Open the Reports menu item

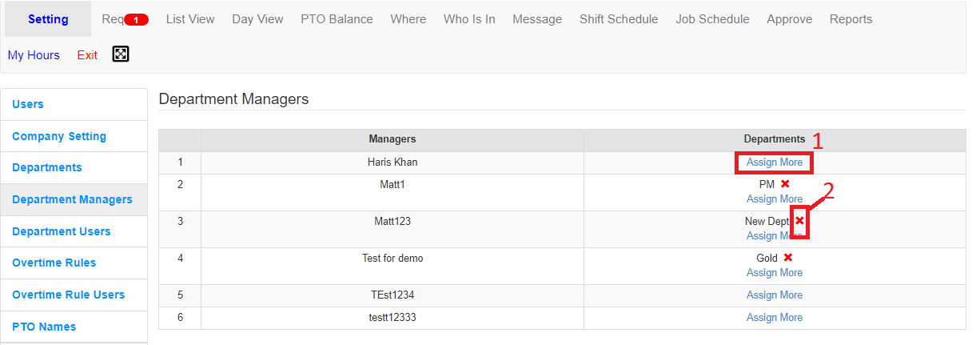[851, 19]
